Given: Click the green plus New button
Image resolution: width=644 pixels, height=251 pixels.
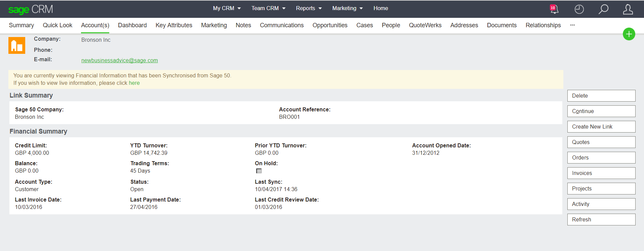Looking at the screenshot, I should coord(629,34).
